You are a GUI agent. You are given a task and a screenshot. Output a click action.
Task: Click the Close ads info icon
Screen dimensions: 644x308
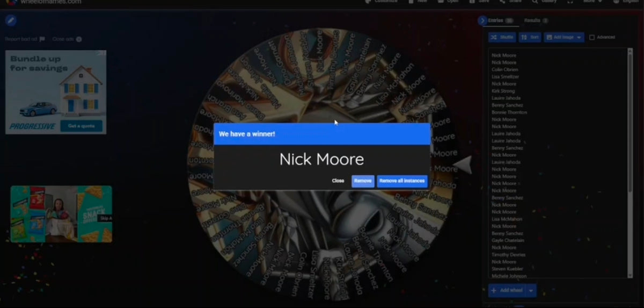[x=79, y=39]
